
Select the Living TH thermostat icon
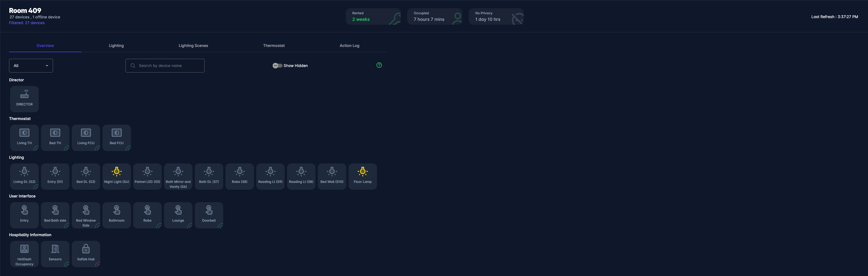(24, 133)
